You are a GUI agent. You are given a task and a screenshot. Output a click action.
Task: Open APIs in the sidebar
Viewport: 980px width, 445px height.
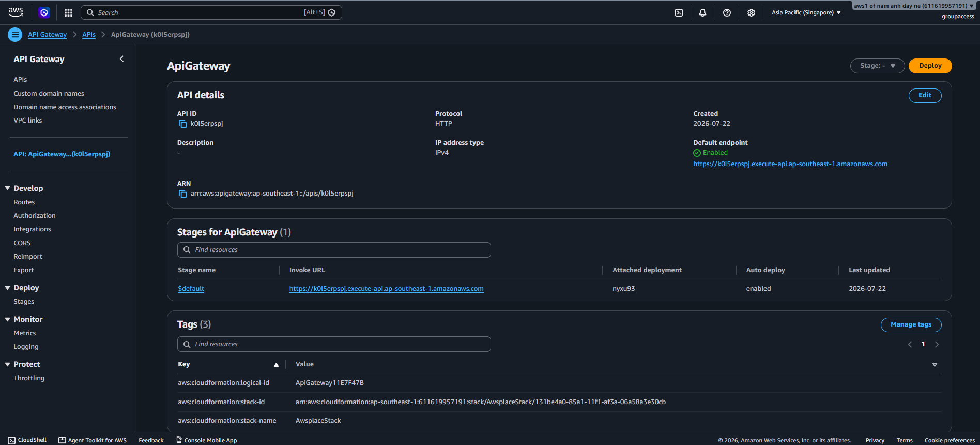[20, 80]
